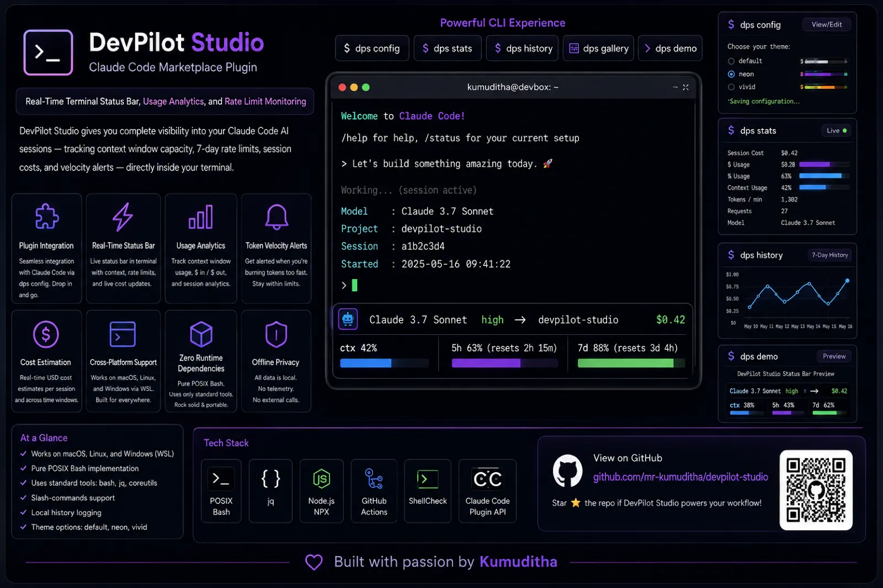The height and width of the screenshot is (588, 883).
Task: Click the ctx 42% progress bar
Action: tap(384, 363)
